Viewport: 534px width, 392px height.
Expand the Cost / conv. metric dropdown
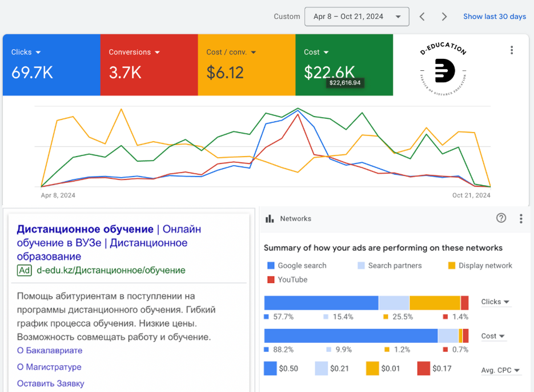(x=253, y=53)
